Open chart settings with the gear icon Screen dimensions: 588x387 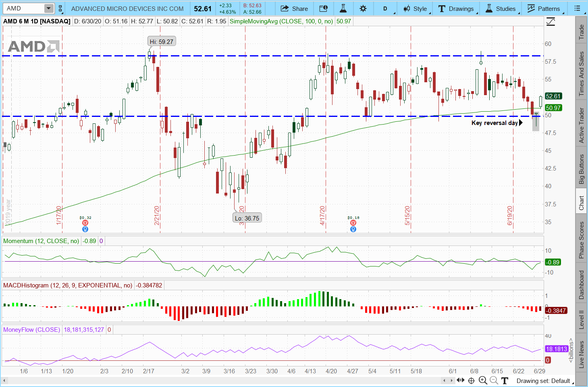tap(363, 8)
